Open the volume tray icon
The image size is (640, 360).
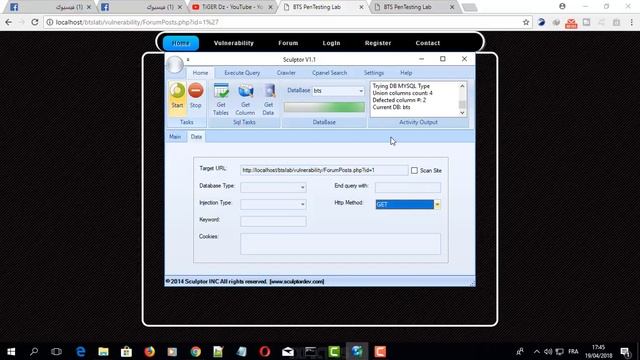(x=548, y=351)
